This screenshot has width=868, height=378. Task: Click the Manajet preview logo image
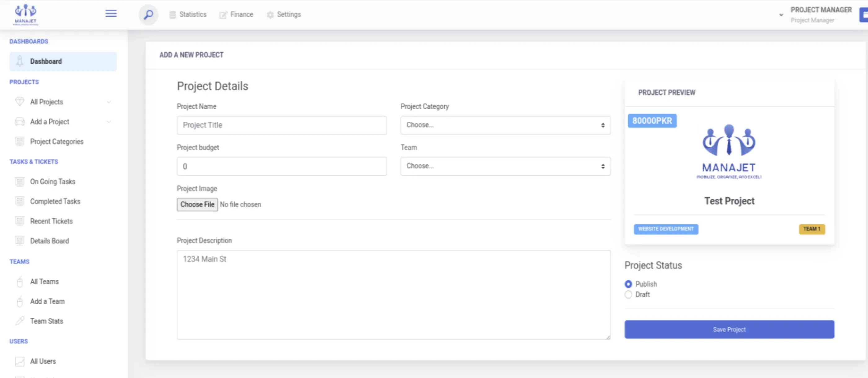coord(729,151)
